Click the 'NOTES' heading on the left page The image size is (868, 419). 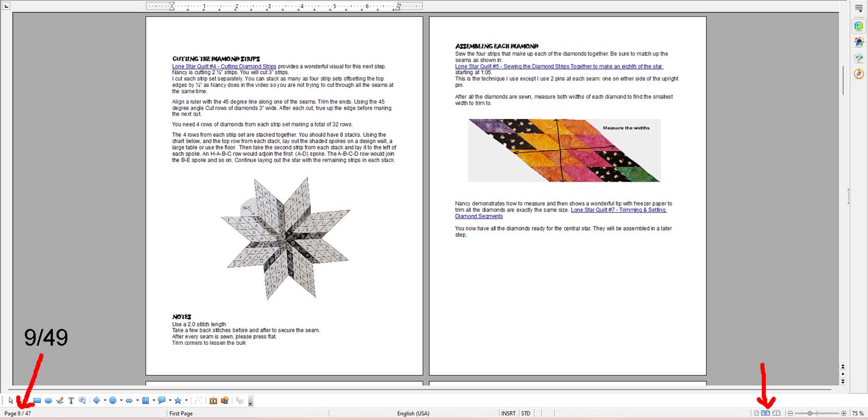182,317
